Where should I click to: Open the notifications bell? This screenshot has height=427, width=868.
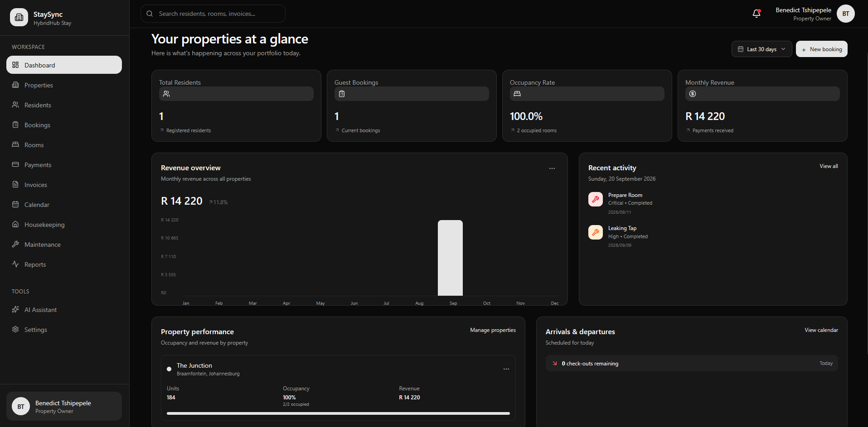click(756, 14)
